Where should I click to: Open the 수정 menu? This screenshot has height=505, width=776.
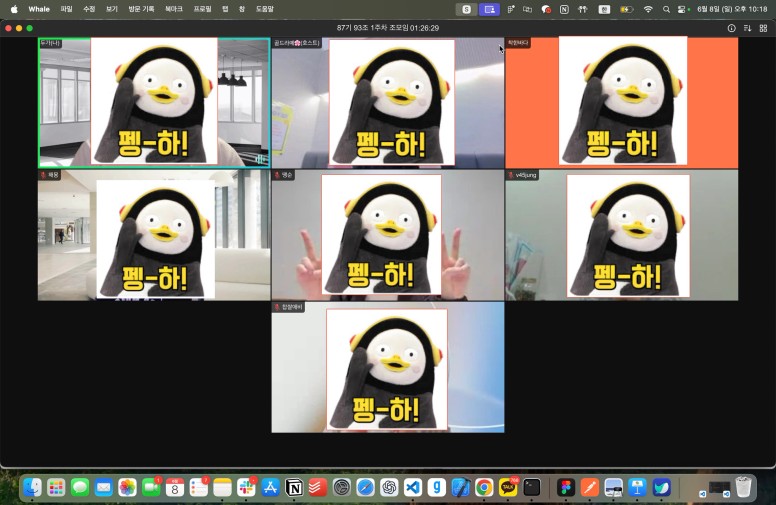click(89, 9)
